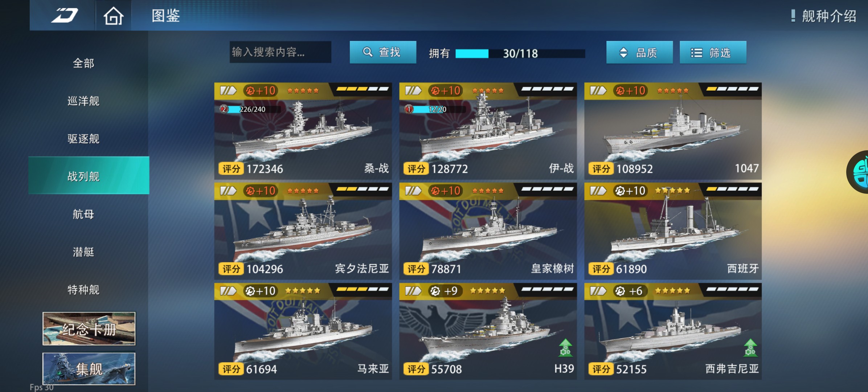Open the 纪念卡册 banner button
This screenshot has width=868, height=392.
tap(89, 328)
